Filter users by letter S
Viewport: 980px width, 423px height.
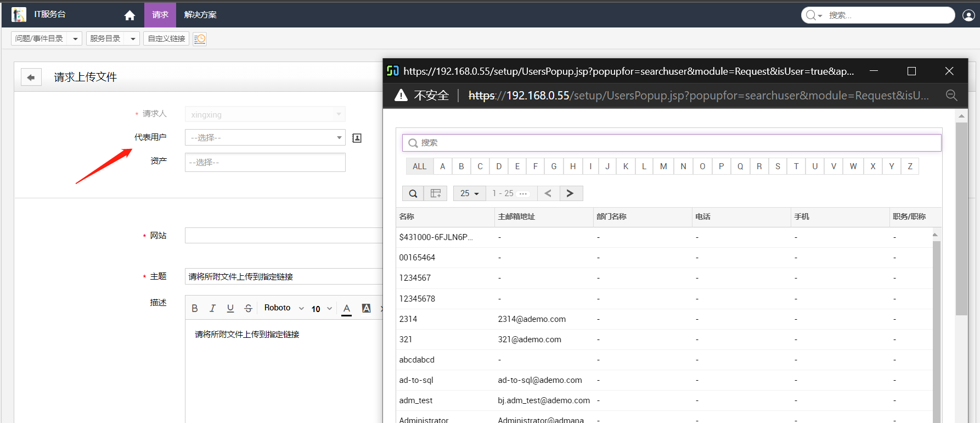pyautogui.click(x=778, y=166)
